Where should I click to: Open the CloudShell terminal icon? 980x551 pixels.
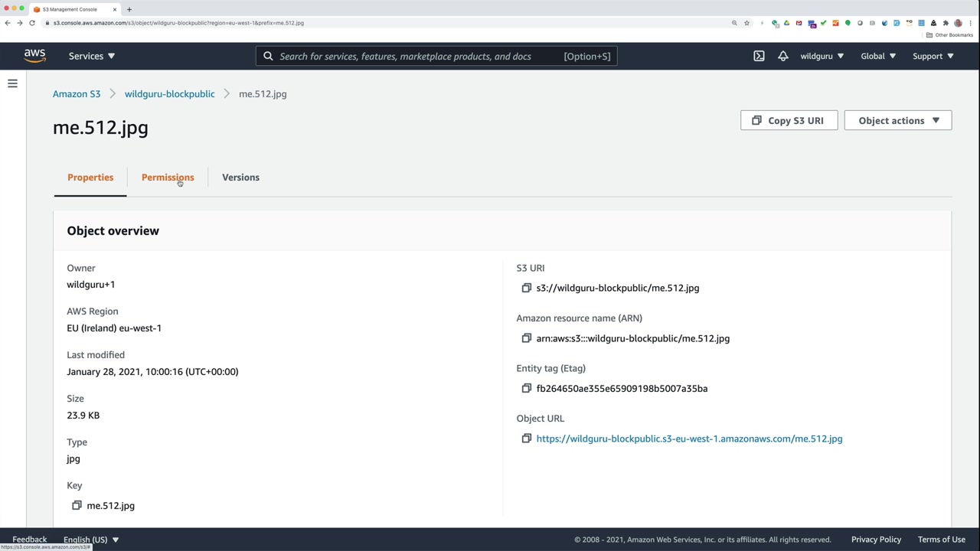(759, 56)
